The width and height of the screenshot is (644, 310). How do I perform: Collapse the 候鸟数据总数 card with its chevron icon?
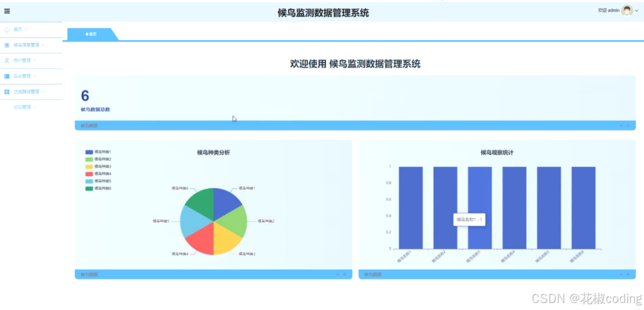[621, 126]
